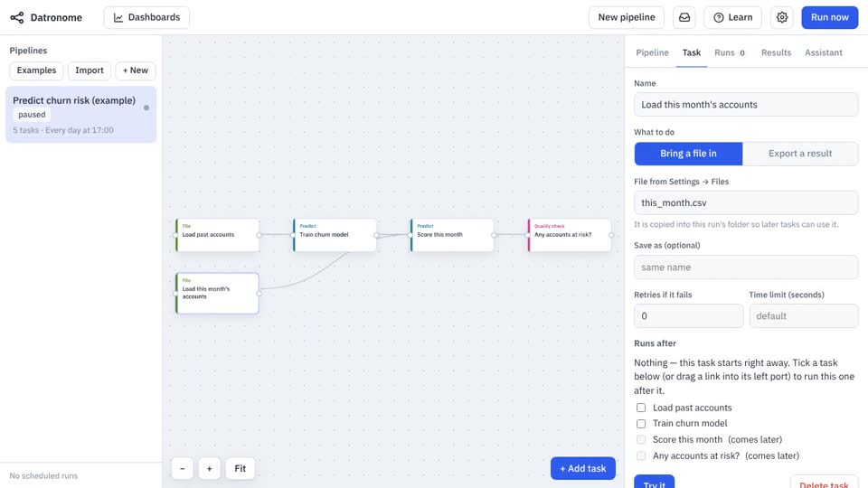This screenshot has width=868, height=488.
Task: Switch to the Assistant tab
Action: 823,52
